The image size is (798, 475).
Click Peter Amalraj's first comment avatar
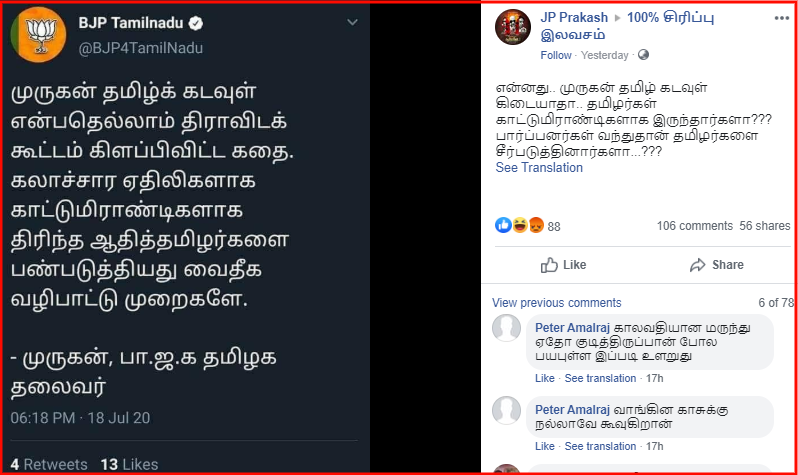(506, 328)
